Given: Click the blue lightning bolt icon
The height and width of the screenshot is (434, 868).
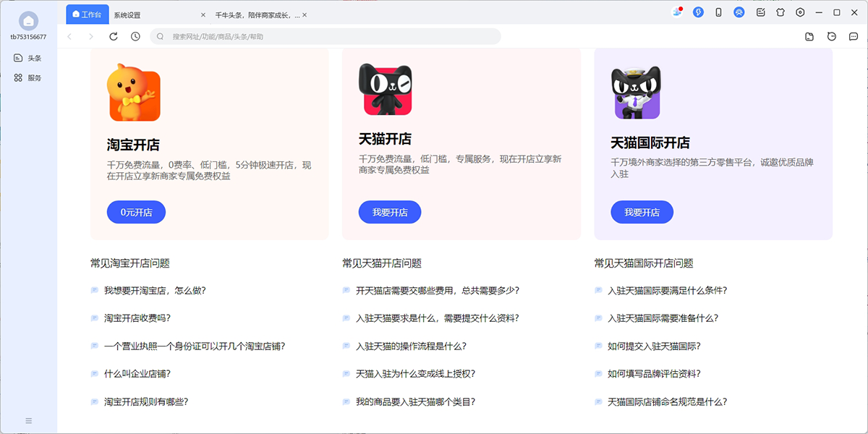Looking at the screenshot, I should 698,12.
